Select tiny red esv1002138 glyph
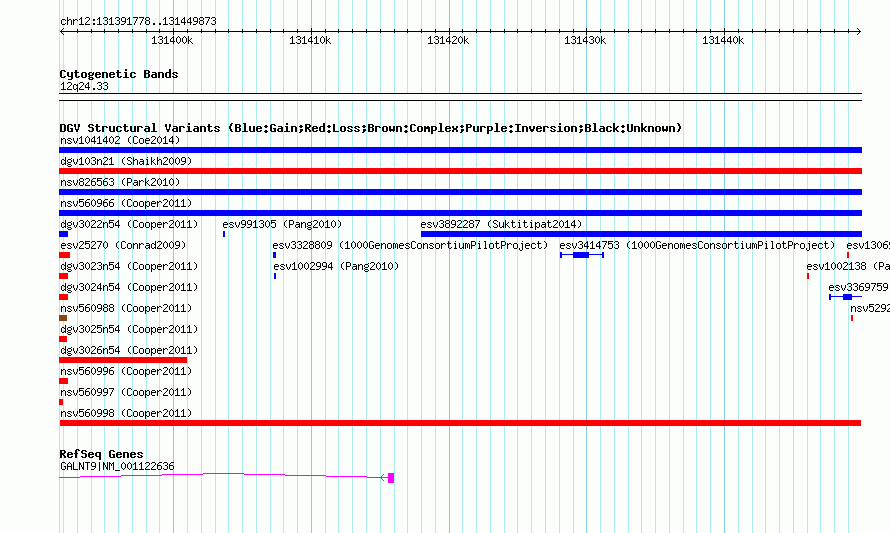Viewport: 890px width, 533px height. coord(808,276)
